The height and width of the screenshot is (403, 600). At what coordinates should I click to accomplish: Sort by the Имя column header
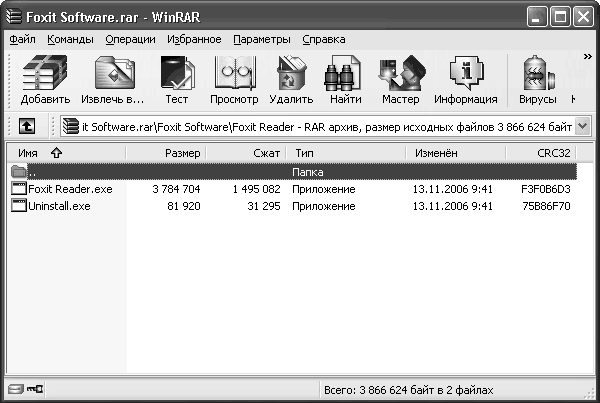66,153
